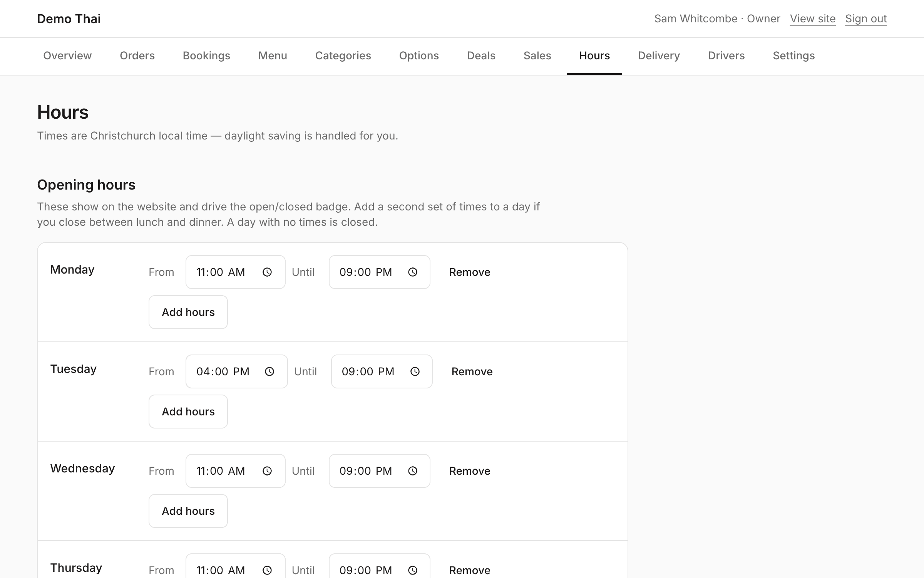This screenshot has width=924, height=578.
Task: Open Wednesday From time picker clock icon
Action: [x=267, y=471]
